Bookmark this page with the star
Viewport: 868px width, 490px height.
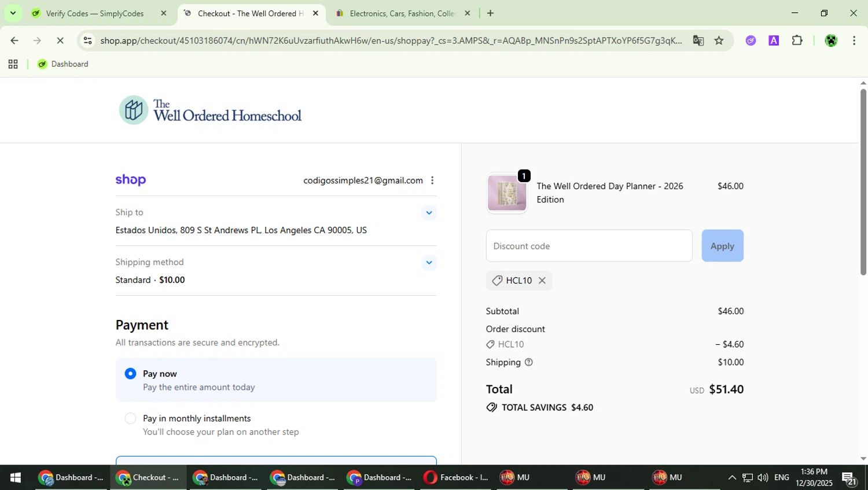click(x=719, y=40)
